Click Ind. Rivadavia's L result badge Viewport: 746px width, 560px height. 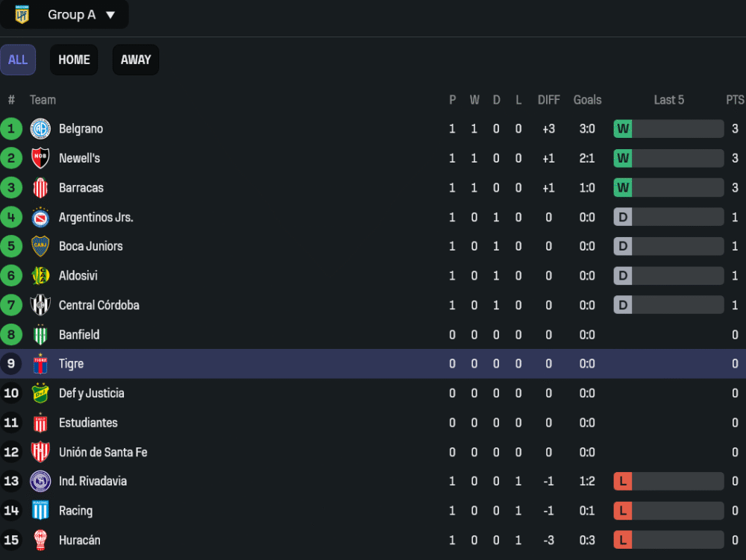pyautogui.click(x=623, y=482)
